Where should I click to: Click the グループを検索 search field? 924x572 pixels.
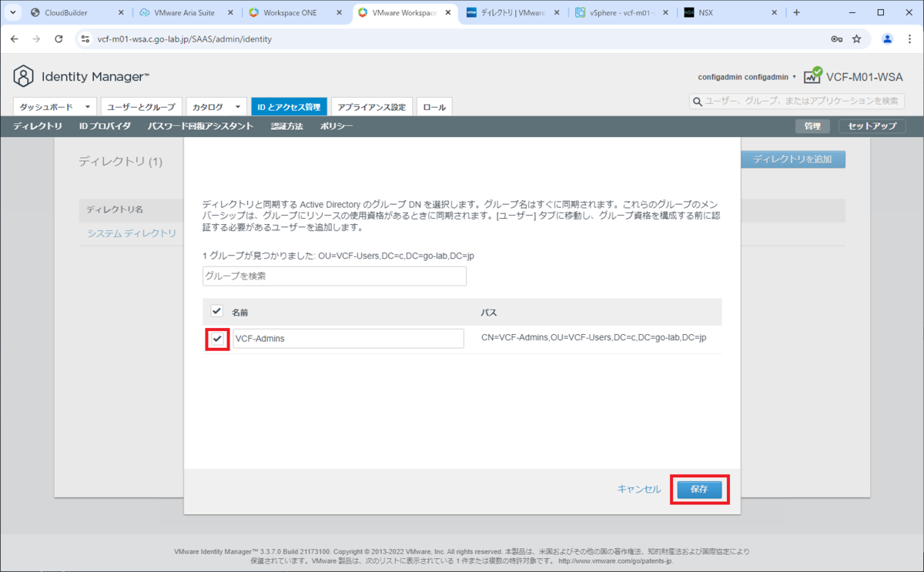(335, 276)
